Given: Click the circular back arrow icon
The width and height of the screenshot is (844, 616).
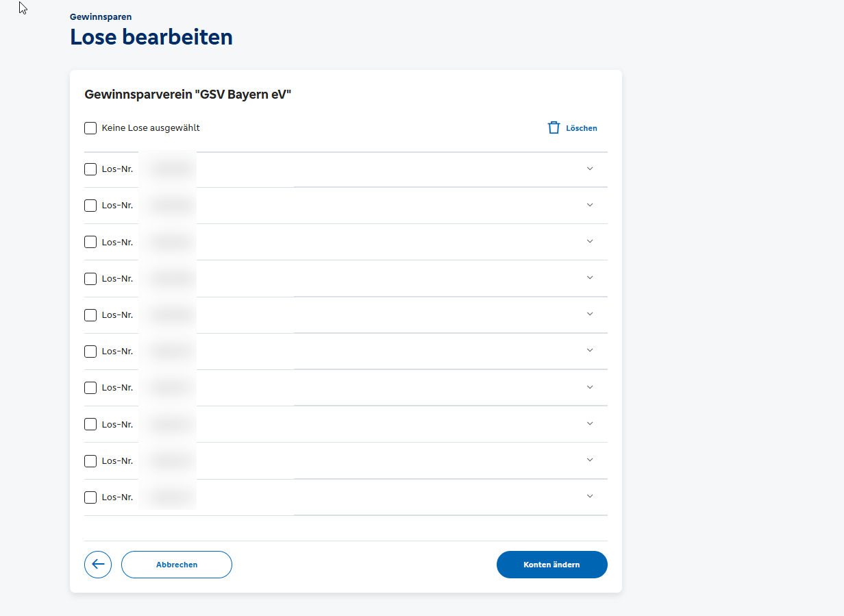Looking at the screenshot, I should pyautogui.click(x=98, y=564).
